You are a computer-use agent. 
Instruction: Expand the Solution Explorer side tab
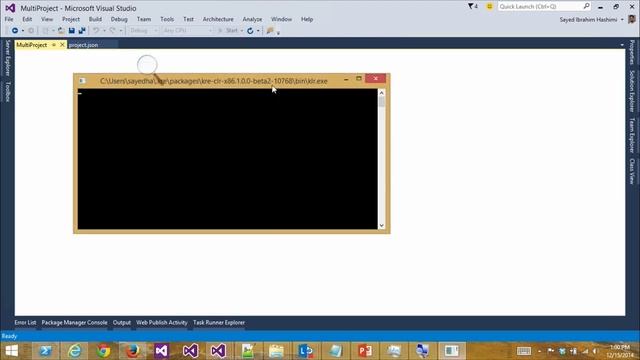click(x=632, y=91)
